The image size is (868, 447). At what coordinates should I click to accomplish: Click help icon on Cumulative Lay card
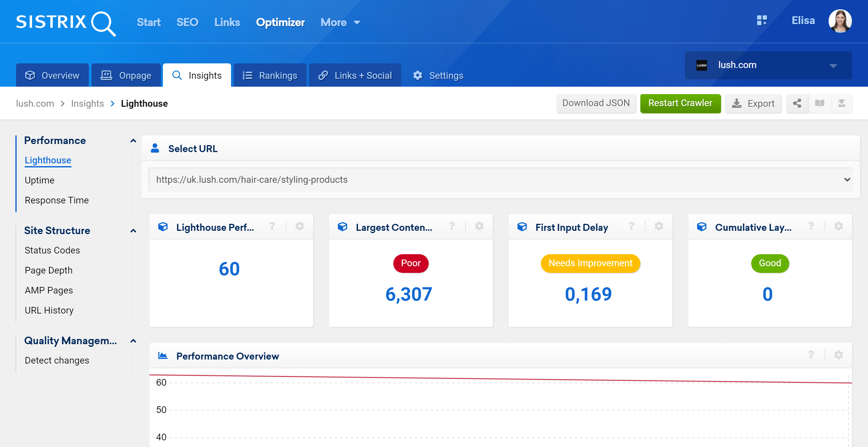[811, 226]
